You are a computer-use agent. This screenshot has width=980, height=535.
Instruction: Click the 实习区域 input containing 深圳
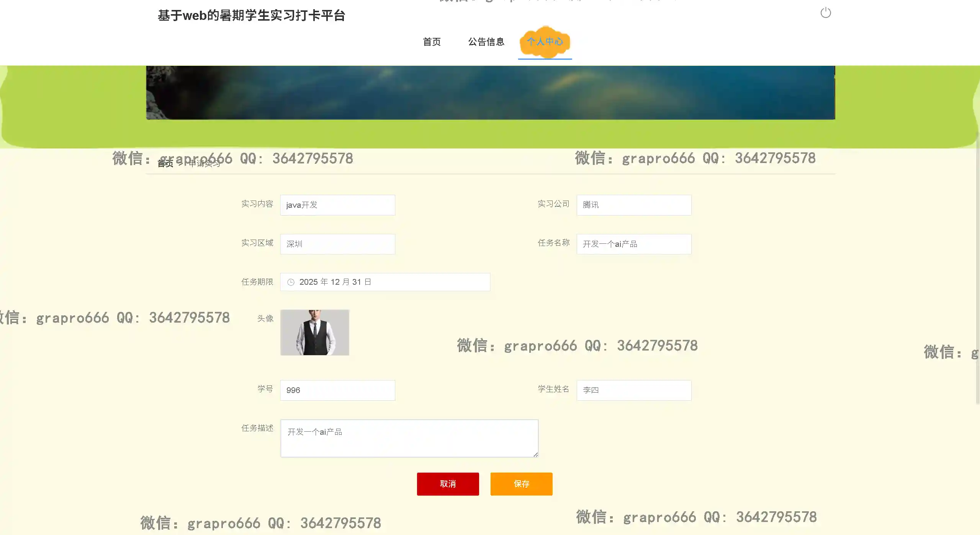(337, 244)
